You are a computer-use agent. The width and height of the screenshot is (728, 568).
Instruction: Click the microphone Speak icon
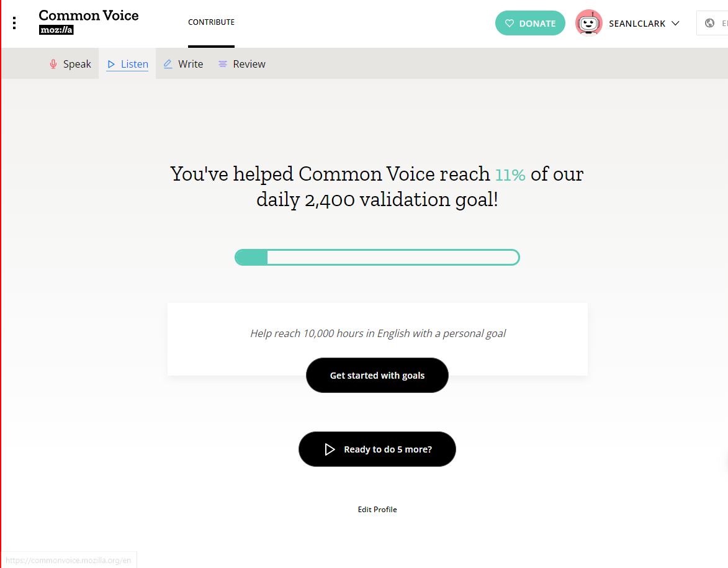tap(53, 64)
